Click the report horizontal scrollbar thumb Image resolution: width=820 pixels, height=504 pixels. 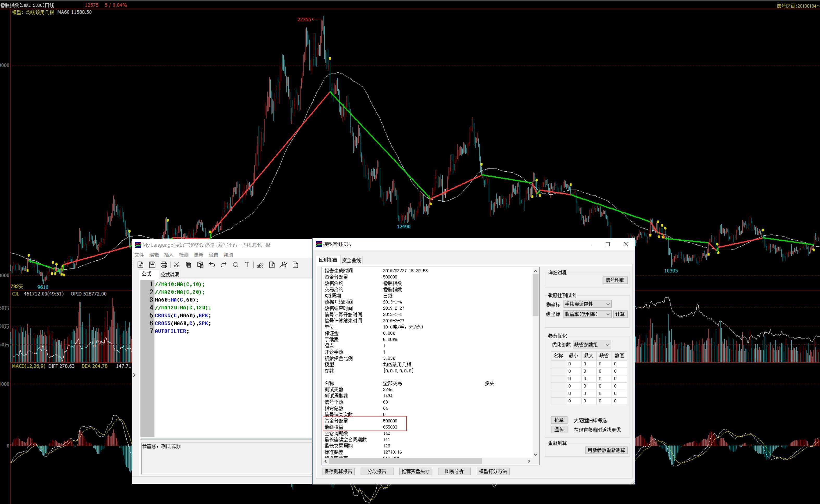pos(405,461)
